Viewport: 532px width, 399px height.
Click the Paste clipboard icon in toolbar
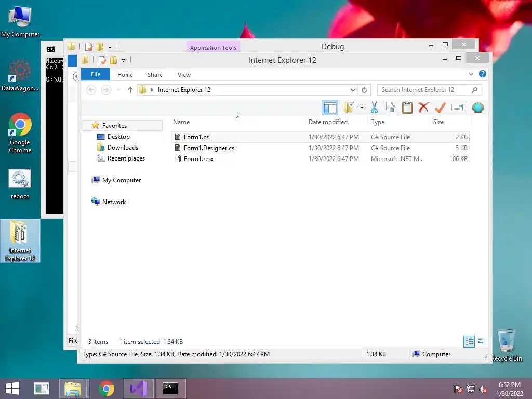(407, 108)
